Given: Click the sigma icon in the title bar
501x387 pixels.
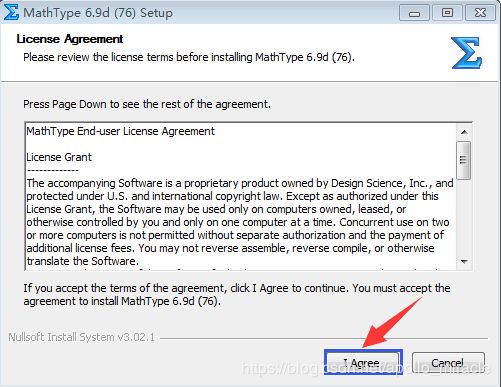Looking at the screenshot, I should tap(11, 12).
